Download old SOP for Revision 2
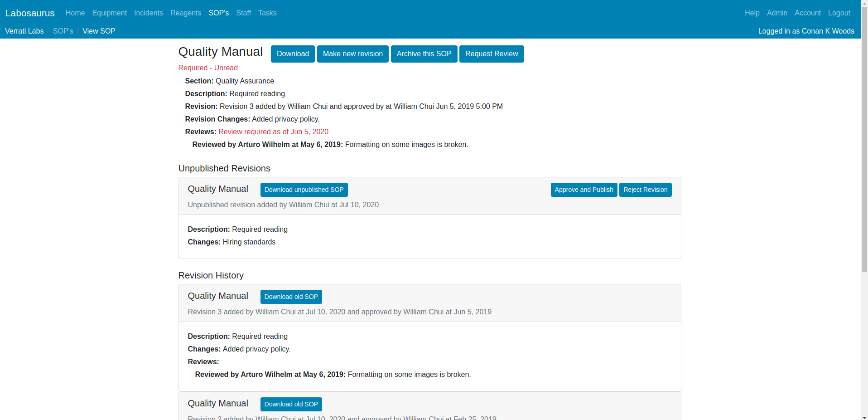Screen dimensions: 868x420 coord(291,404)
